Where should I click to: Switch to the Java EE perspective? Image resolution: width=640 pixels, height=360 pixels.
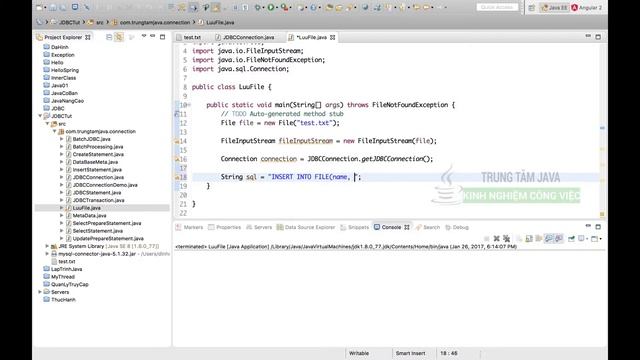pos(554,7)
